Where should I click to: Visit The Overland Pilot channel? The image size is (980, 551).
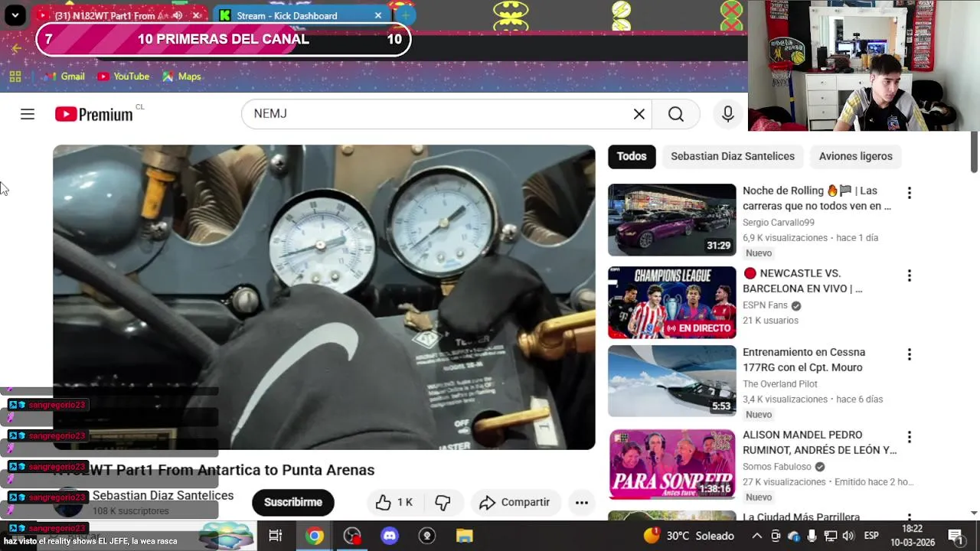[780, 384]
